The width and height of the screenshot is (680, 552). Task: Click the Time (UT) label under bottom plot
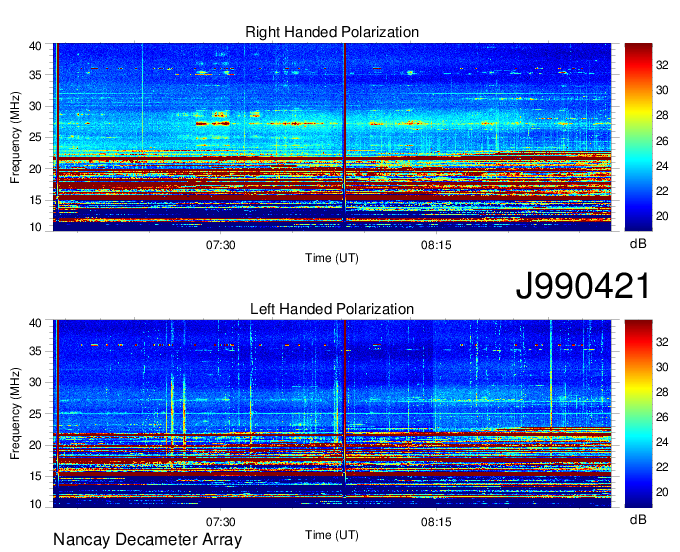pos(332,535)
